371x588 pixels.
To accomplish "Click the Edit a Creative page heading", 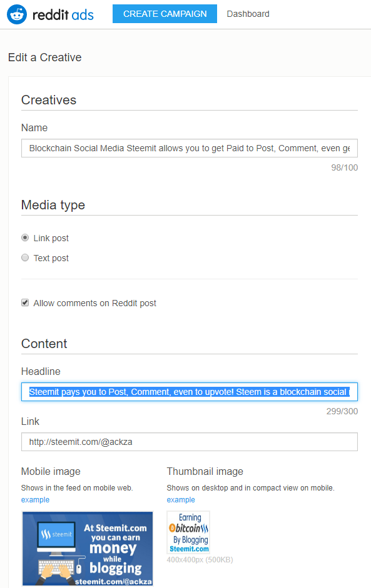I will (x=44, y=57).
